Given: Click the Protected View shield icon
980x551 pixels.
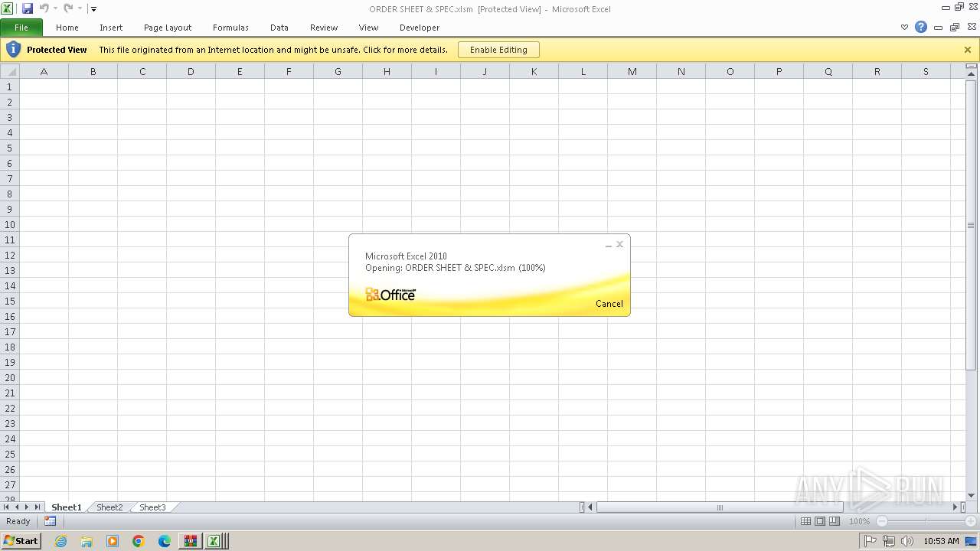Looking at the screenshot, I should click(13, 50).
